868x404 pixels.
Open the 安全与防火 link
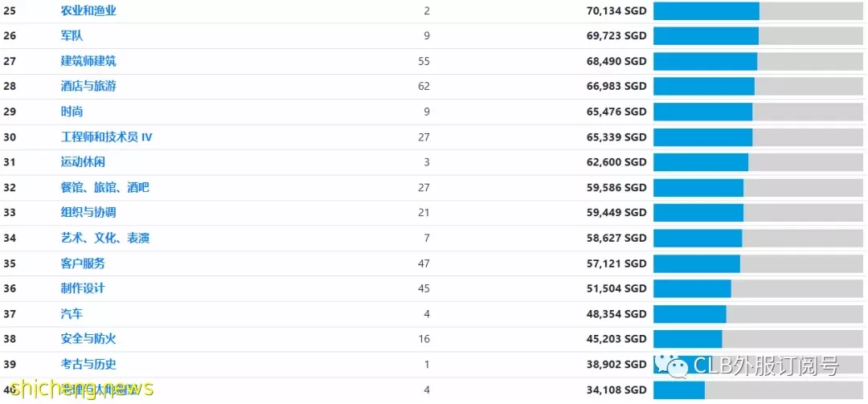click(x=88, y=339)
